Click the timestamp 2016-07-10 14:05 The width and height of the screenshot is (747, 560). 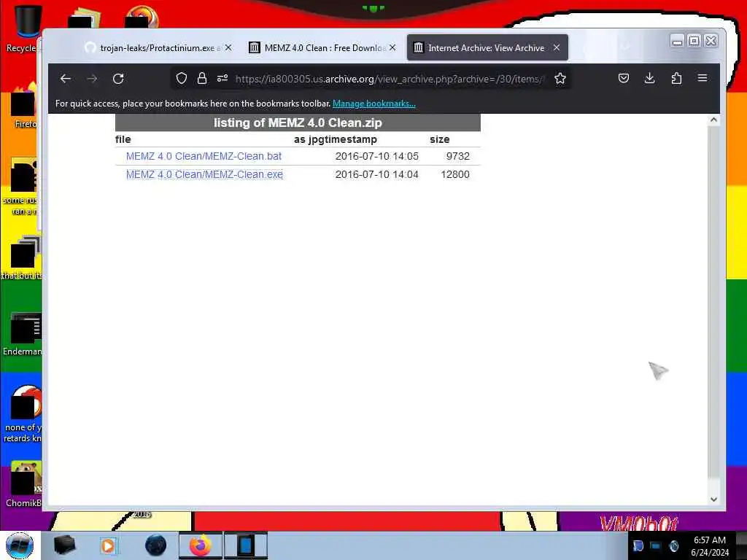(377, 156)
